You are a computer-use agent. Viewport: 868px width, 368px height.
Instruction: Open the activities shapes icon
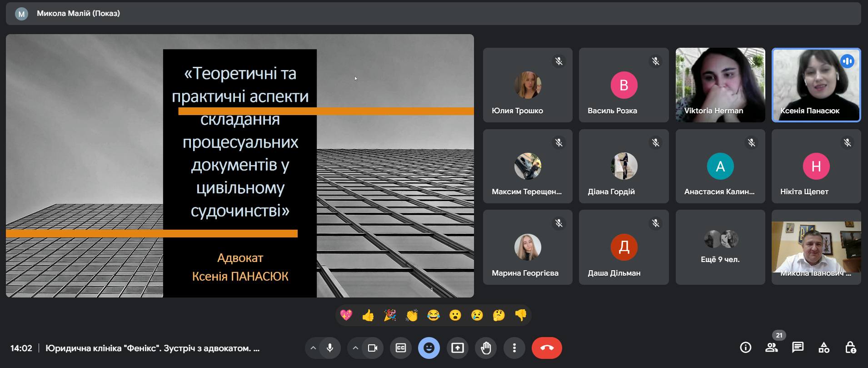824,348
